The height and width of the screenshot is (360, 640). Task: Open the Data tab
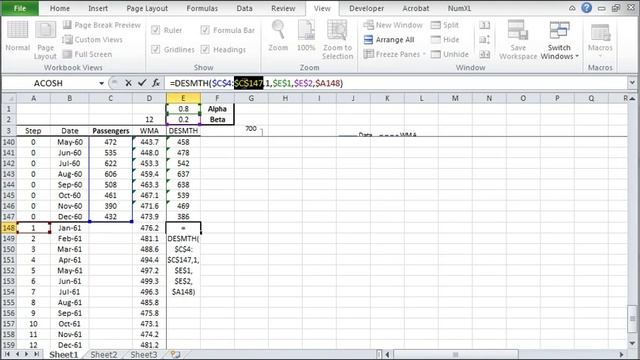pos(244,8)
